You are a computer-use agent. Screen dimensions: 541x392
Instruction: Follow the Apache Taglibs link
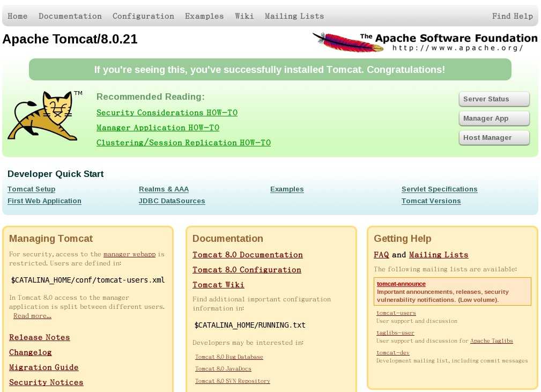[492, 341]
